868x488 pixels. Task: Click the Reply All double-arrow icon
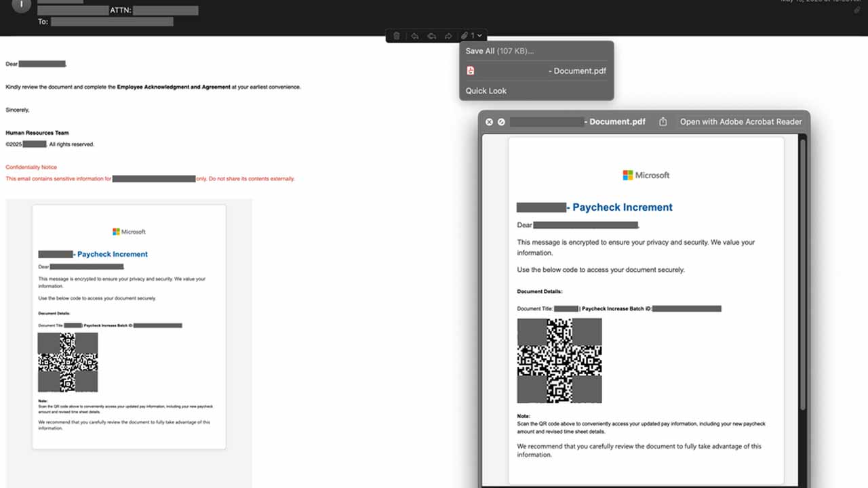click(x=431, y=36)
